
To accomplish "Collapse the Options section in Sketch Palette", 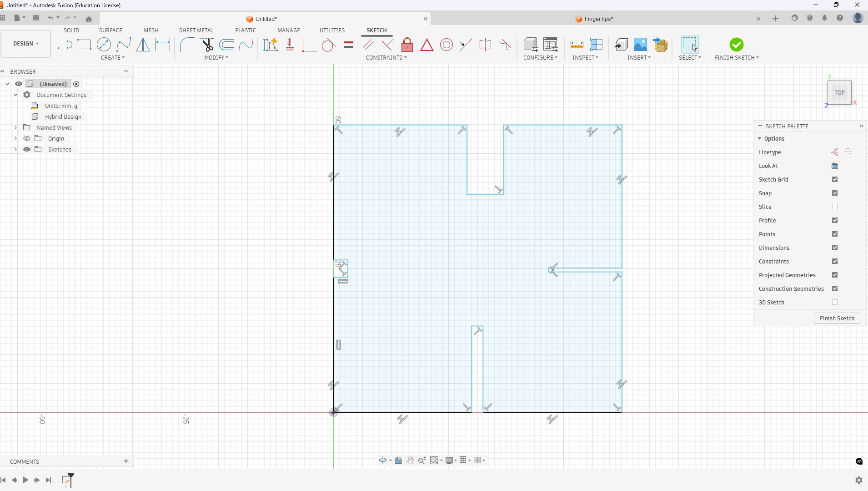I will (x=759, y=139).
